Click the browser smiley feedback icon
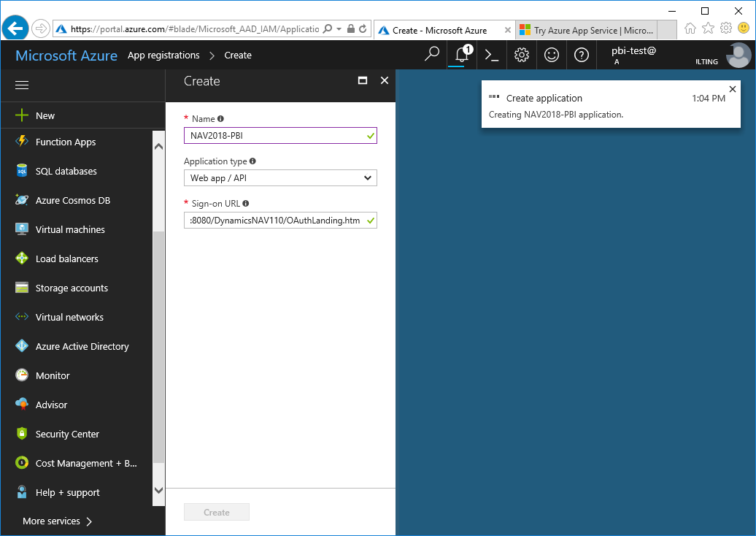The height and width of the screenshot is (536, 756). 744,28
